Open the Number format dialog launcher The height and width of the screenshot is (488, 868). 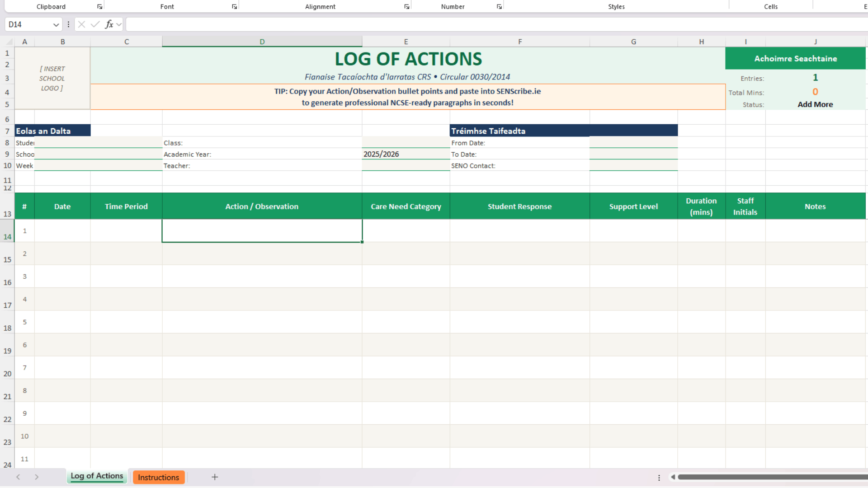pos(499,7)
